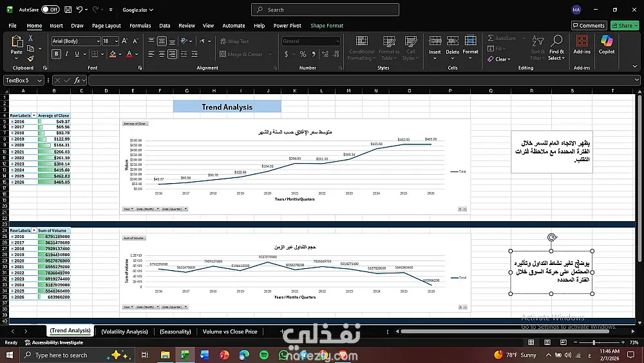Toggle Middle Align button

click(162, 41)
